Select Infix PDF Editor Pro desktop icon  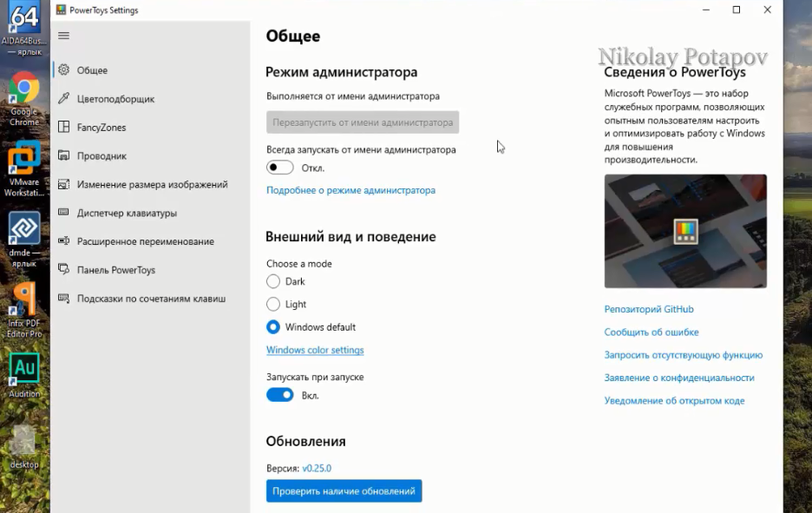pos(23,311)
